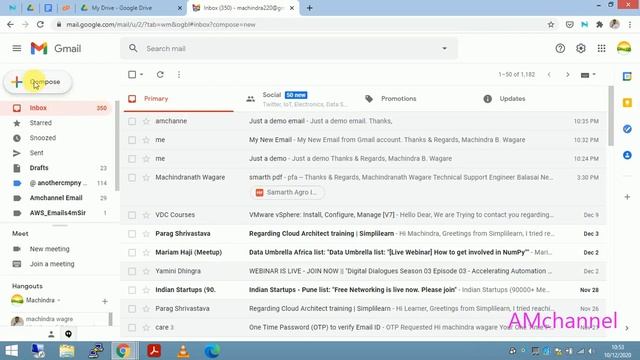
Task: Launch Microsoft Edge from taskbar
Action: 212,351
